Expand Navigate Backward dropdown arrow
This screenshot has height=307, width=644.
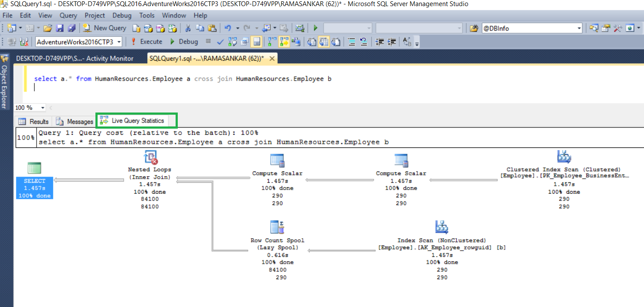pos(275,28)
